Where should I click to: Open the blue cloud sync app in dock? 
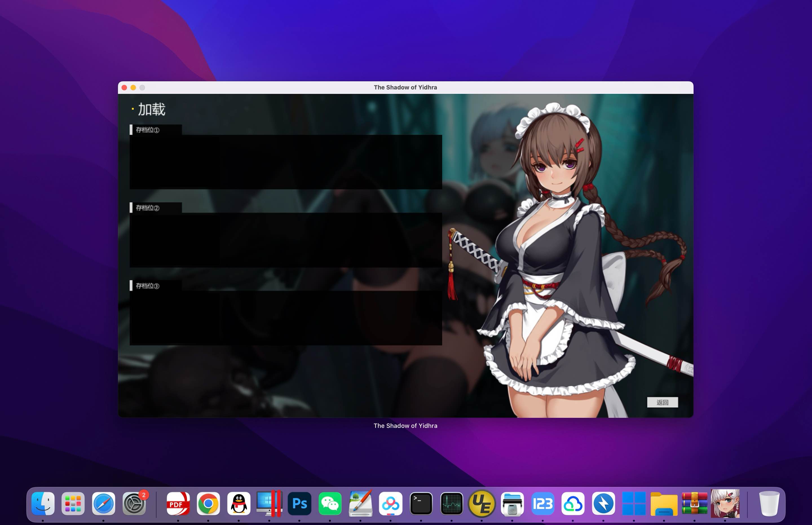click(x=573, y=503)
